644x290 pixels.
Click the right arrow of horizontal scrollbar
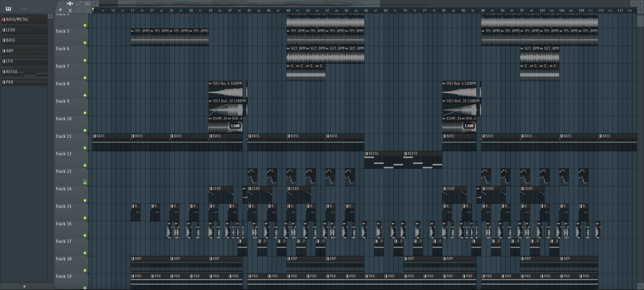634,3
